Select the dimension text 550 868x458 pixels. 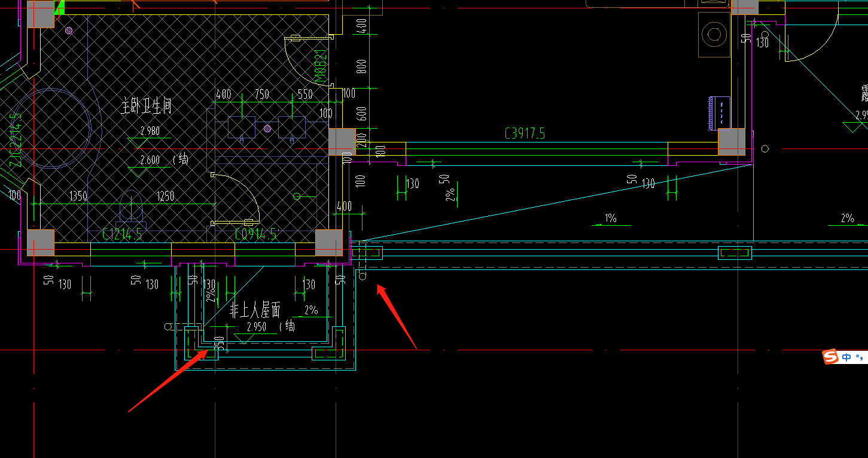305,94
